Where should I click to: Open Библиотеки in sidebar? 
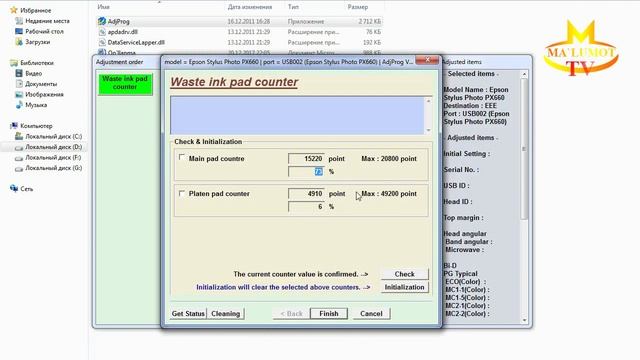[x=37, y=63]
